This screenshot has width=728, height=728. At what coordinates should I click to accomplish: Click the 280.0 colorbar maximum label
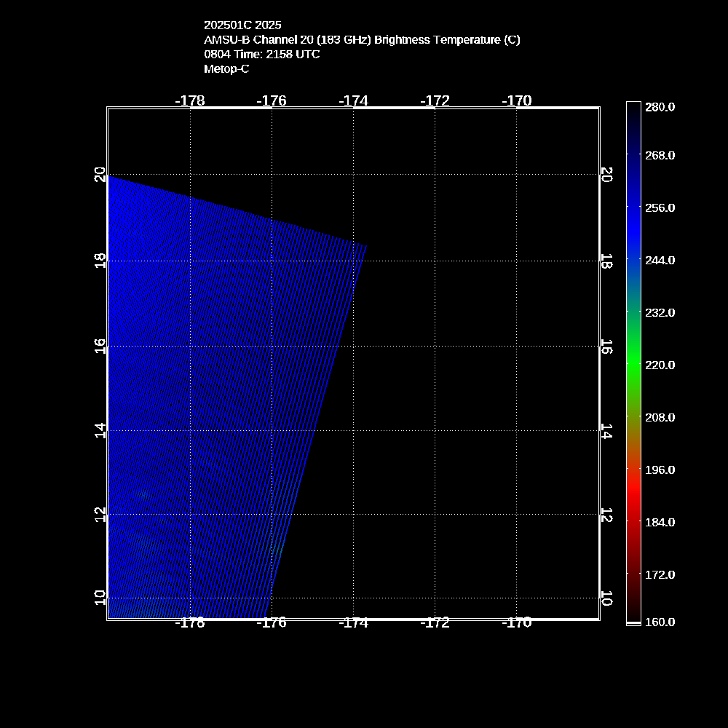pyautogui.click(x=660, y=107)
